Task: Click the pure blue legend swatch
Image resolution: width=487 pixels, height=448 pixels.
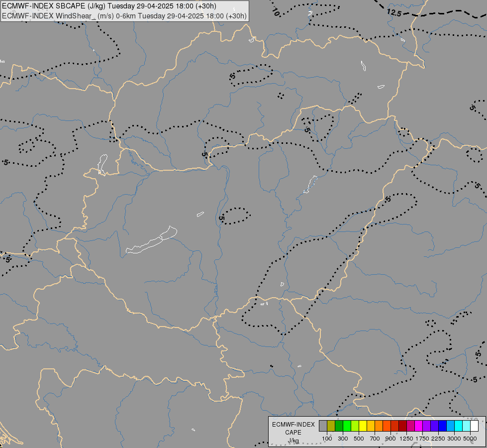Action: point(443,426)
